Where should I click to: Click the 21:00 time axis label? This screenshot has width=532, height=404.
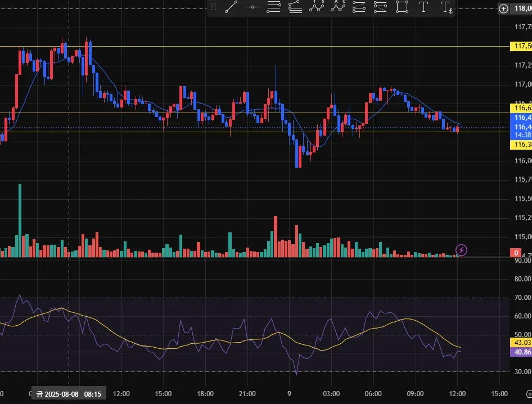[x=247, y=394]
